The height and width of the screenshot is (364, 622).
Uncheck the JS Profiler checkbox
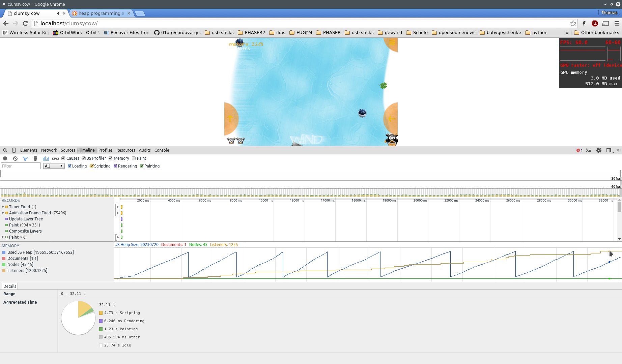coord(84,158)
